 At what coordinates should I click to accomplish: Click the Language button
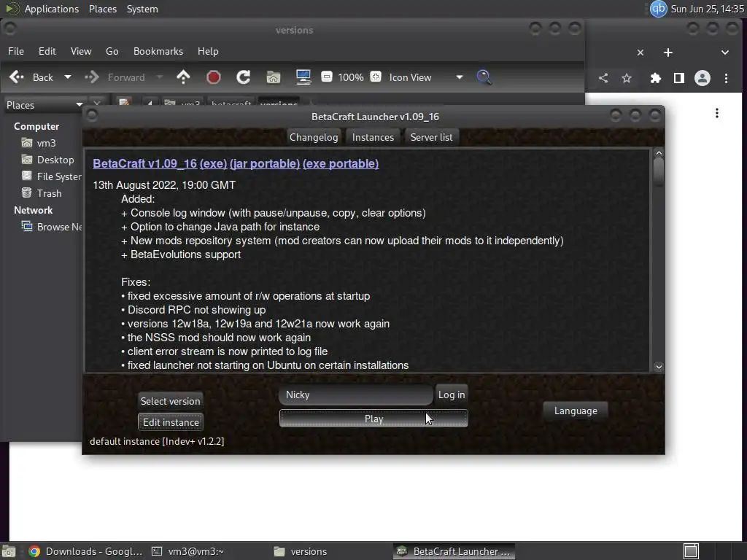(x=576, y=411)
